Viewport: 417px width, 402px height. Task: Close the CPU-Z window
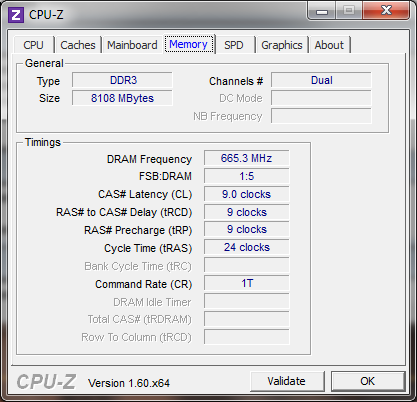click(386, 11)
